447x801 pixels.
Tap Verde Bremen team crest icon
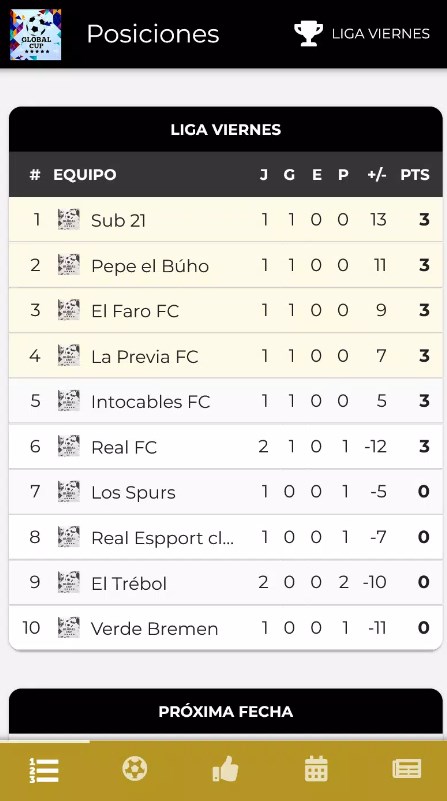(x=69, y=628)
